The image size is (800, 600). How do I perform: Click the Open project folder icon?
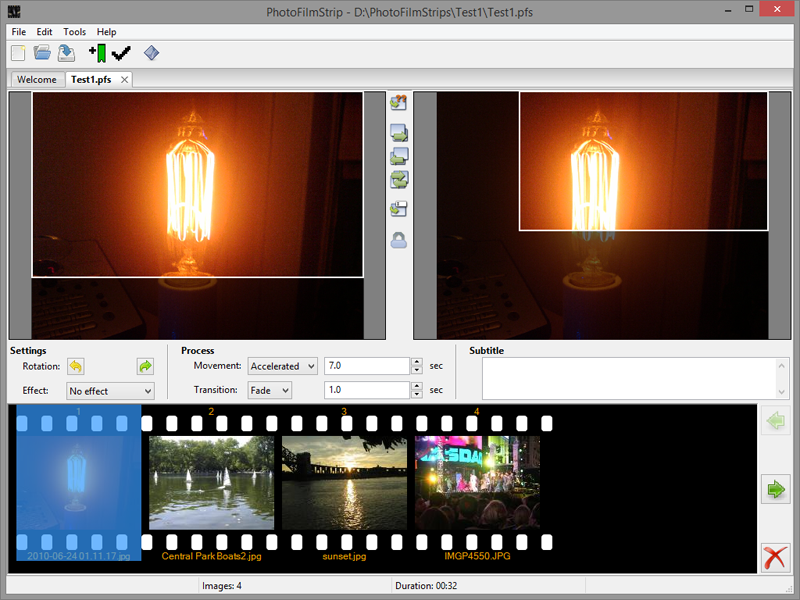coord(43,53)
